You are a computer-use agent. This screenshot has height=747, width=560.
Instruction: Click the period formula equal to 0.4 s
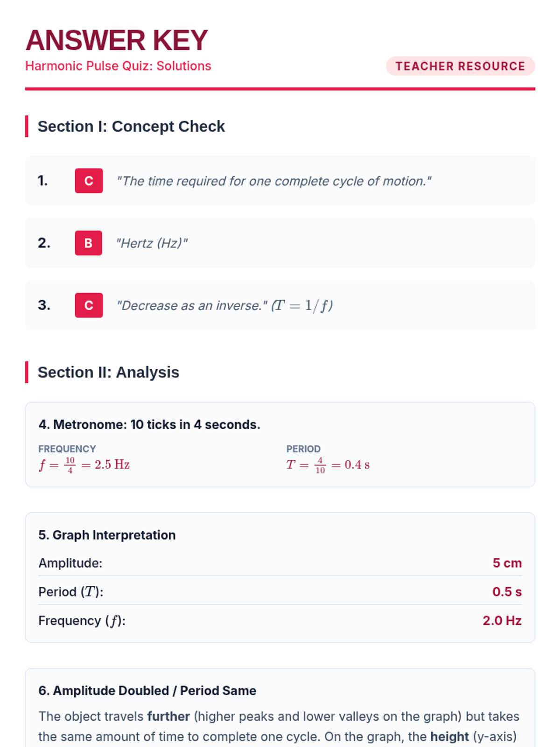[328, 465]
